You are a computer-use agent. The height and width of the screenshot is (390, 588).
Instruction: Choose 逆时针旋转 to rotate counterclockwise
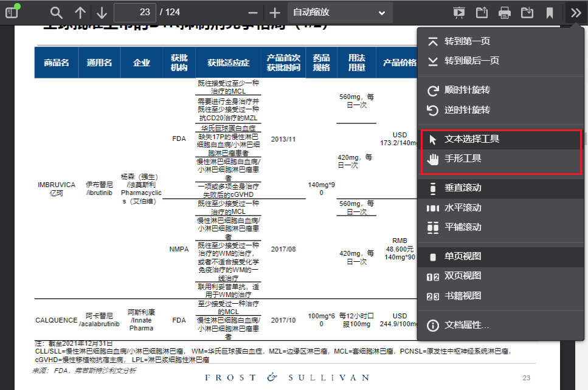coord(500,110)
